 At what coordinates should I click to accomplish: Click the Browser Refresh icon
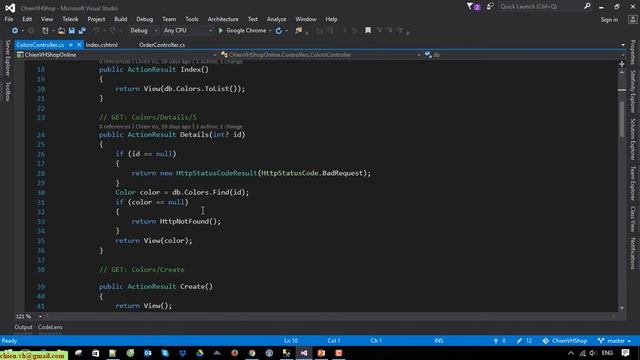(x=279, y=31)
